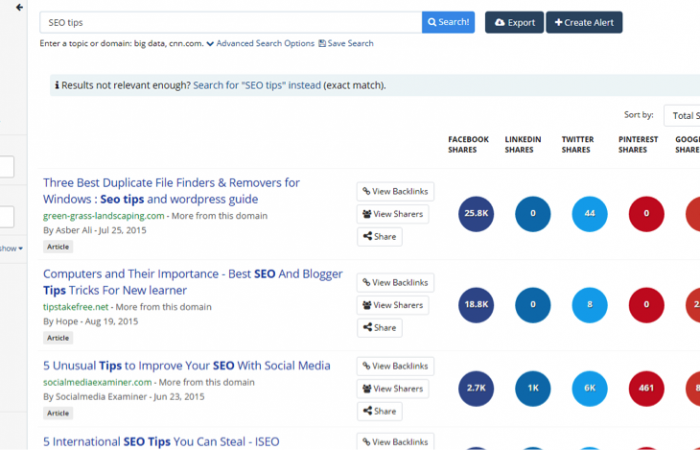
Task: Visit tipstakefree.net domain link
Action: (x=75, y=307)
